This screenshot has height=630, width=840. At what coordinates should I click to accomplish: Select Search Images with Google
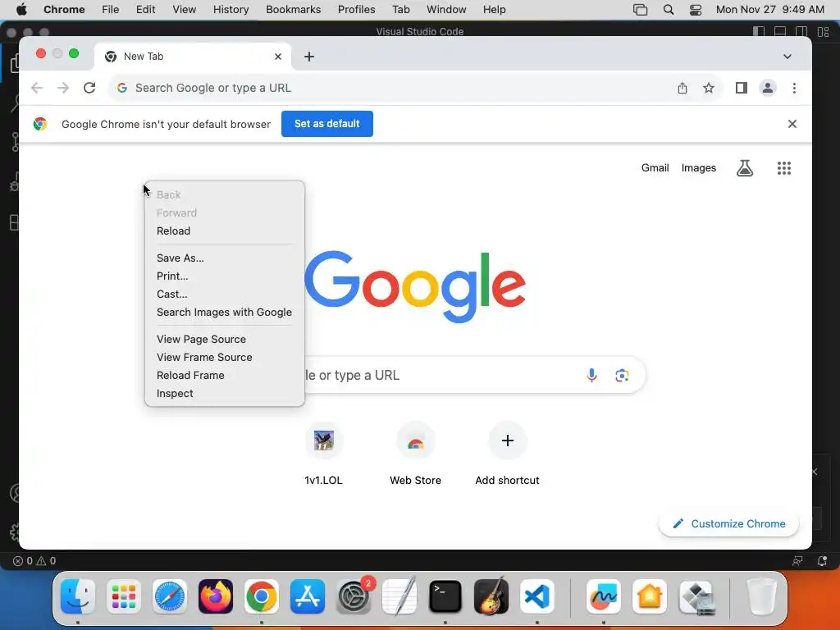click(225, 313)
